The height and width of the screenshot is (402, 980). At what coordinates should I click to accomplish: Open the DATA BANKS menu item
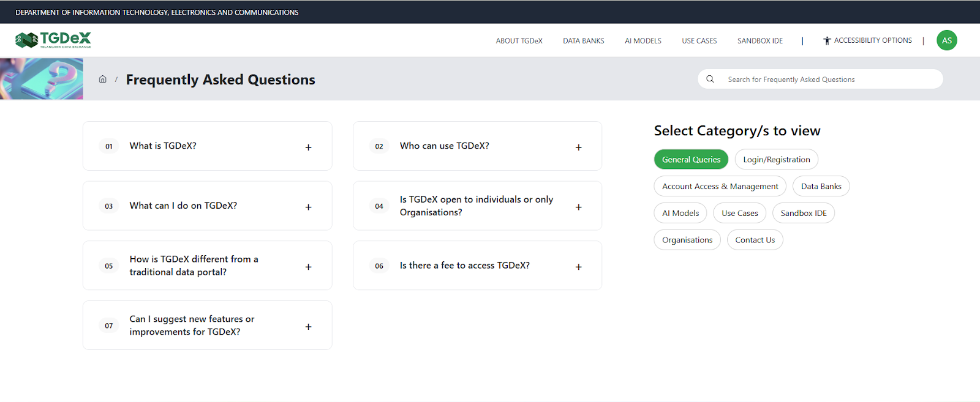(x=583, y=41)
